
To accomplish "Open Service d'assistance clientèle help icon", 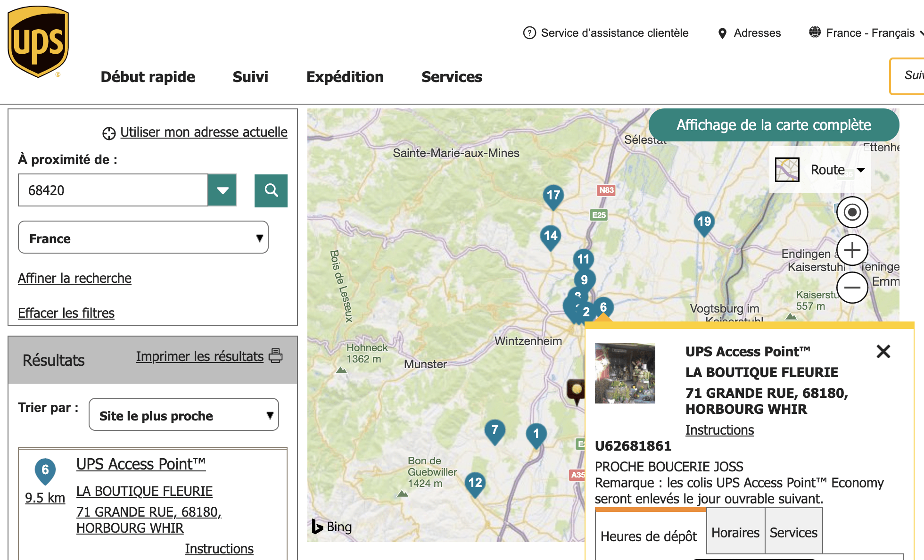I will pos(529,33).
